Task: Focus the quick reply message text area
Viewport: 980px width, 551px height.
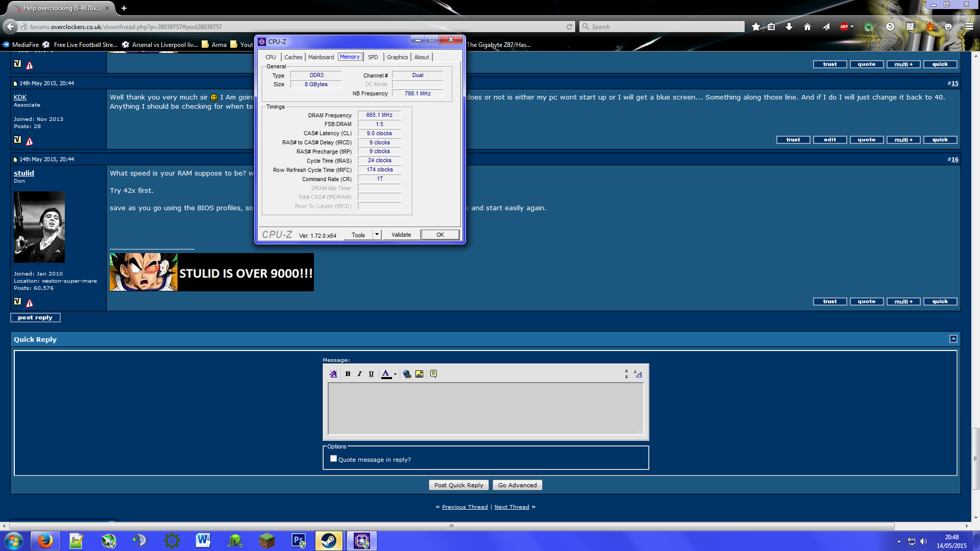Action: pos(485,409)
